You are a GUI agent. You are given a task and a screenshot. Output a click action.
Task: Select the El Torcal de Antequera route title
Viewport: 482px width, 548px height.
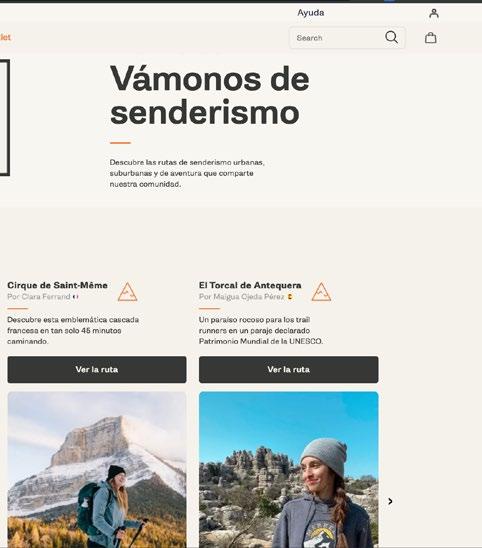[250, 285]
